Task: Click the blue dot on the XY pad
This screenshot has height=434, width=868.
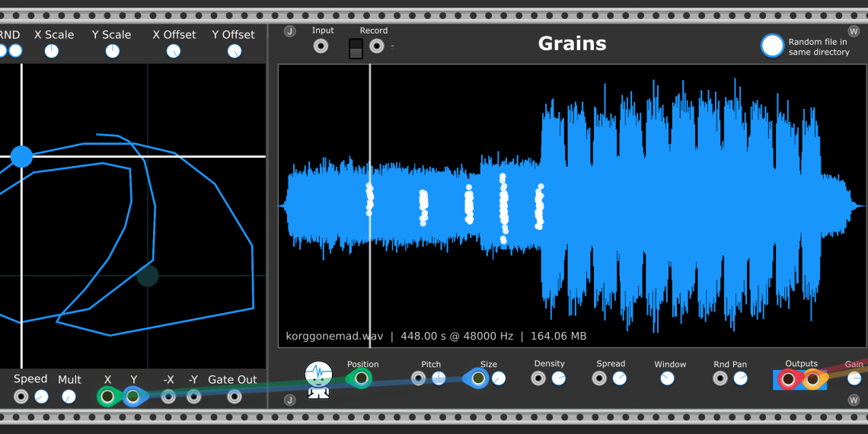Action: point(21,157)
